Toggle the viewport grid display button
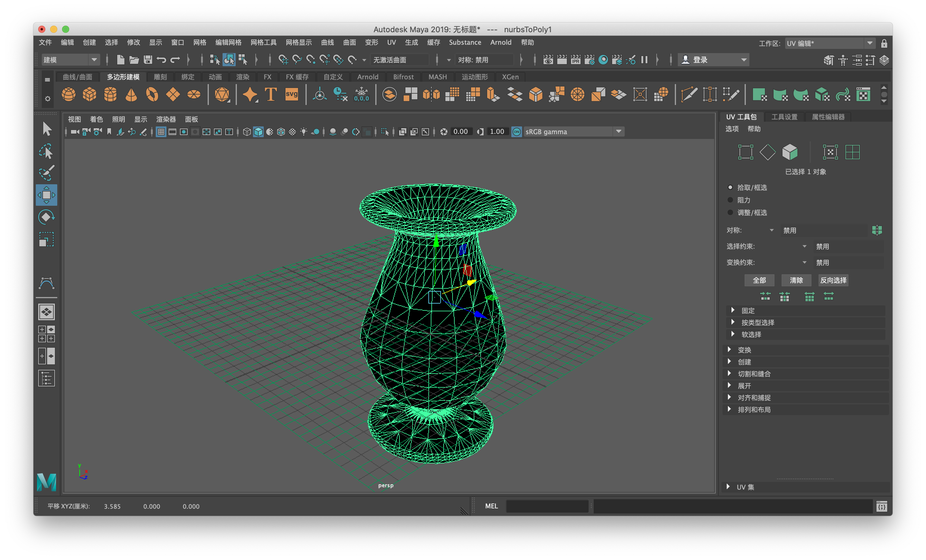This screenshot has width=926, height=560. pyautogui.click(x=161, y=132)
